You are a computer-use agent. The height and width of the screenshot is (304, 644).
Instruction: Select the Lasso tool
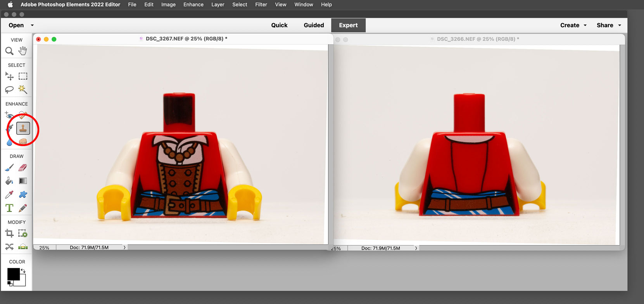coord(9,90)
